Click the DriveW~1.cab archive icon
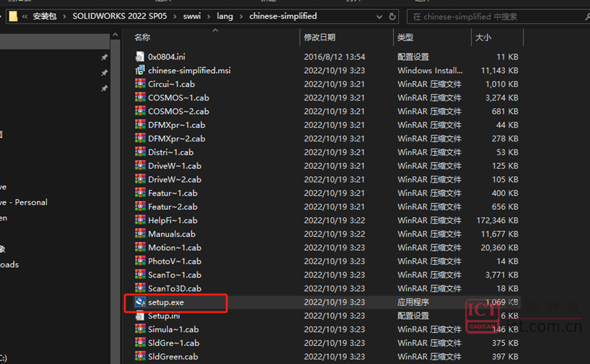The image size is (590, 364). [140, 166]
